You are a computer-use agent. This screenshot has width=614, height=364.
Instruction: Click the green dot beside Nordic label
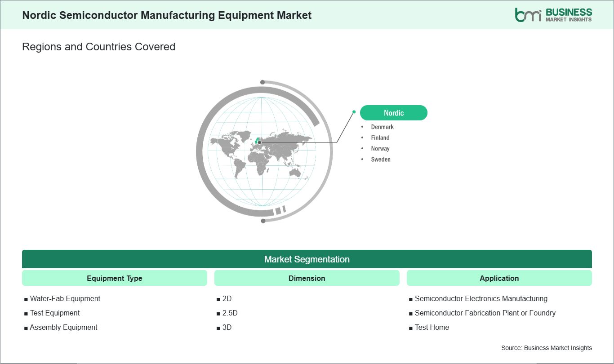click(x=354, y=112)
